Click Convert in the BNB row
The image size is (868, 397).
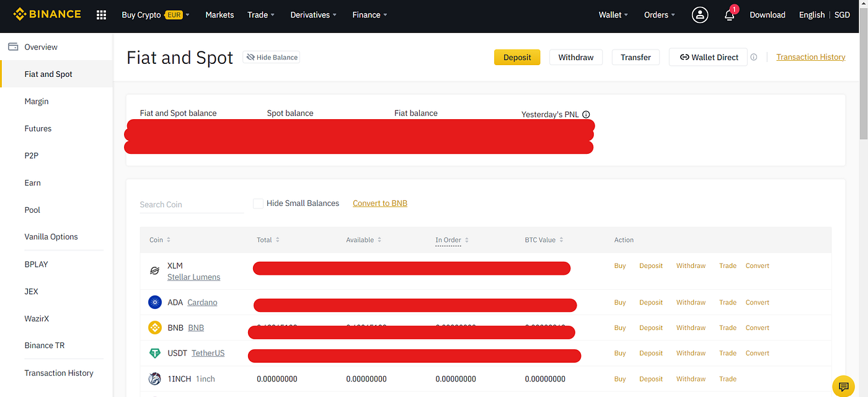click(x=758, y=328)
